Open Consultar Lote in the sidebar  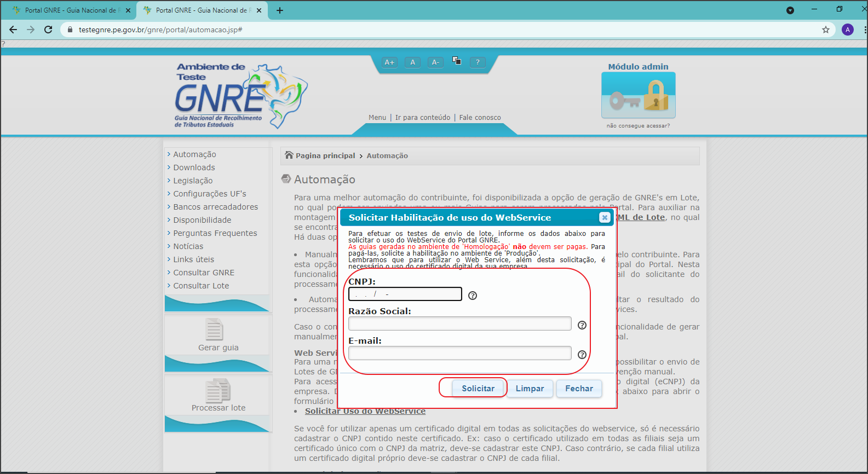point(201,286)
